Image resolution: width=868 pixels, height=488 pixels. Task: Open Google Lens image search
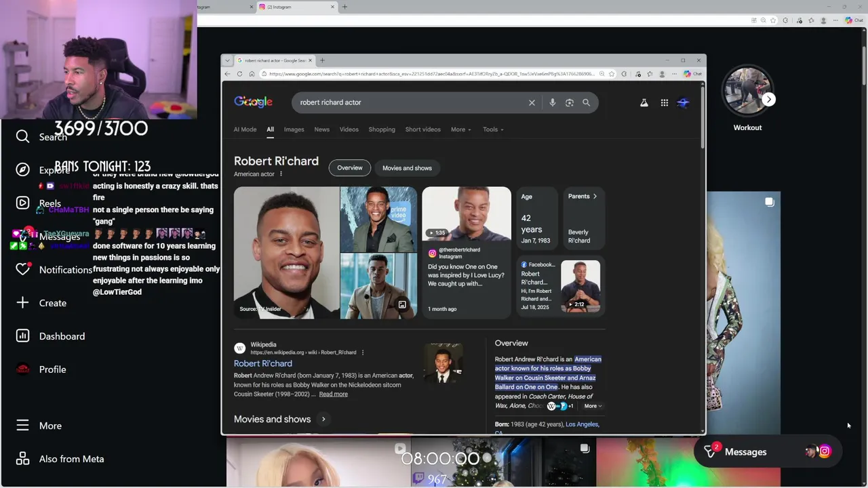tap(569, 102)
